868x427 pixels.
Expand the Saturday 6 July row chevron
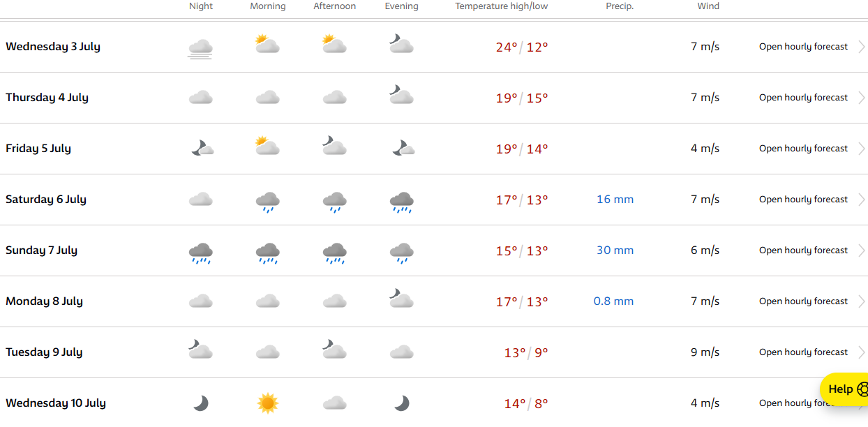(862, 200)
